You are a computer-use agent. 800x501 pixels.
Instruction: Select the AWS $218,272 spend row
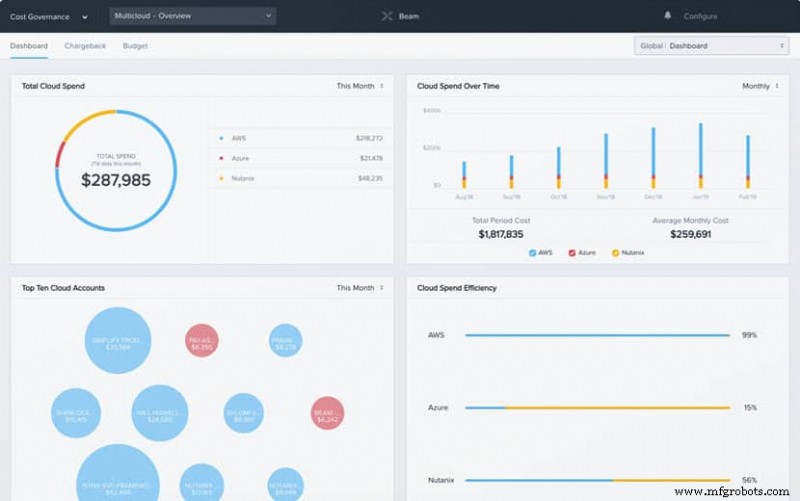tap(301, 138)
